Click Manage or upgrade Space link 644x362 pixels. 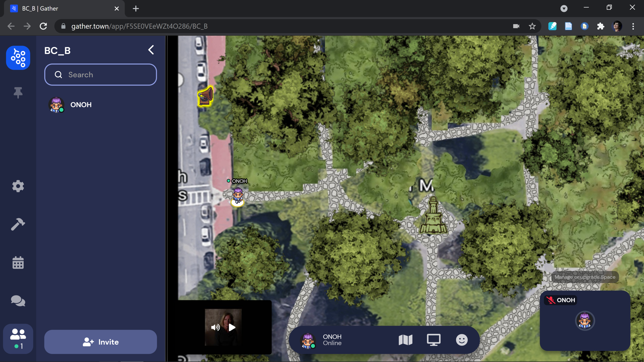coord(585,277)
